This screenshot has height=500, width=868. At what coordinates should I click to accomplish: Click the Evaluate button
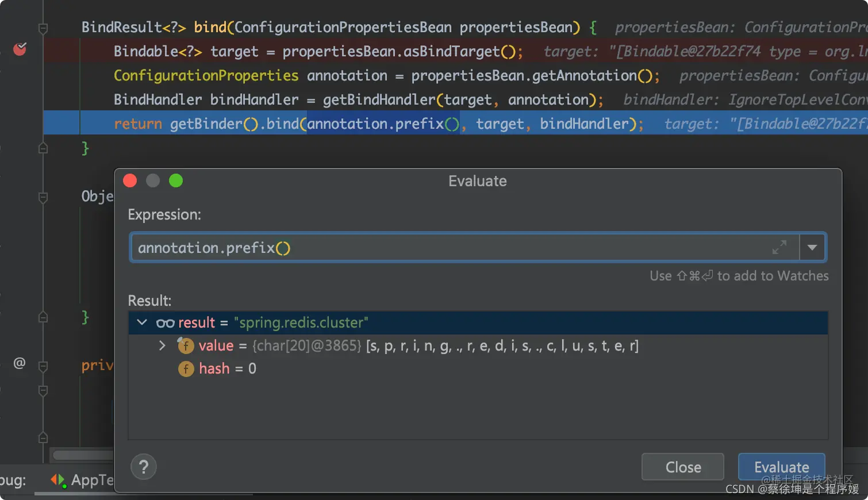click(782, 467)
